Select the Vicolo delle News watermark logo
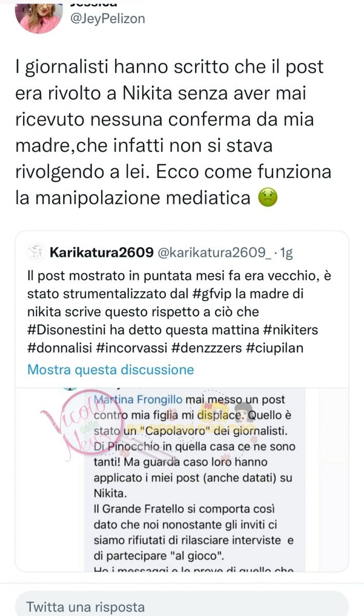 [72, 422]
